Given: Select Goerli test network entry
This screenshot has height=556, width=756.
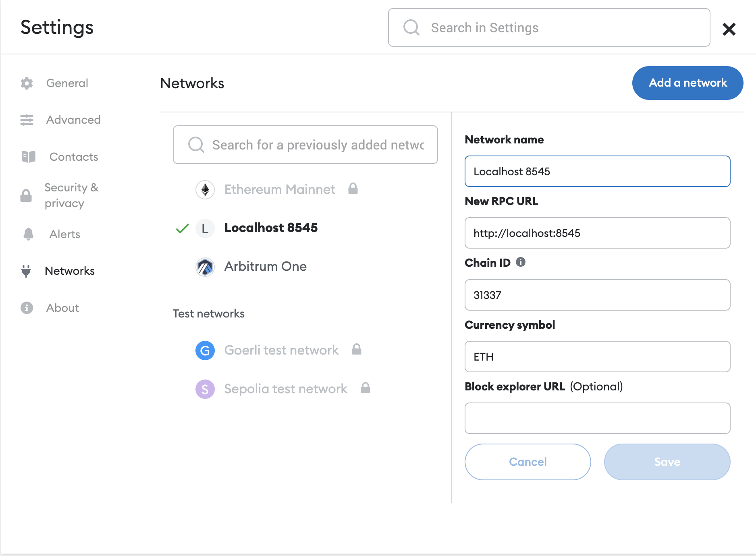Looking at the screenshot, I should [281, 351].
